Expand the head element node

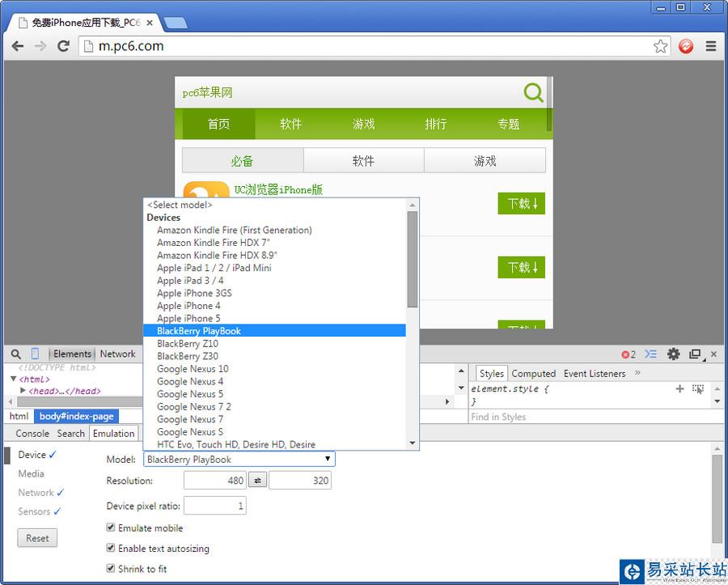click(x=23, y=391)
